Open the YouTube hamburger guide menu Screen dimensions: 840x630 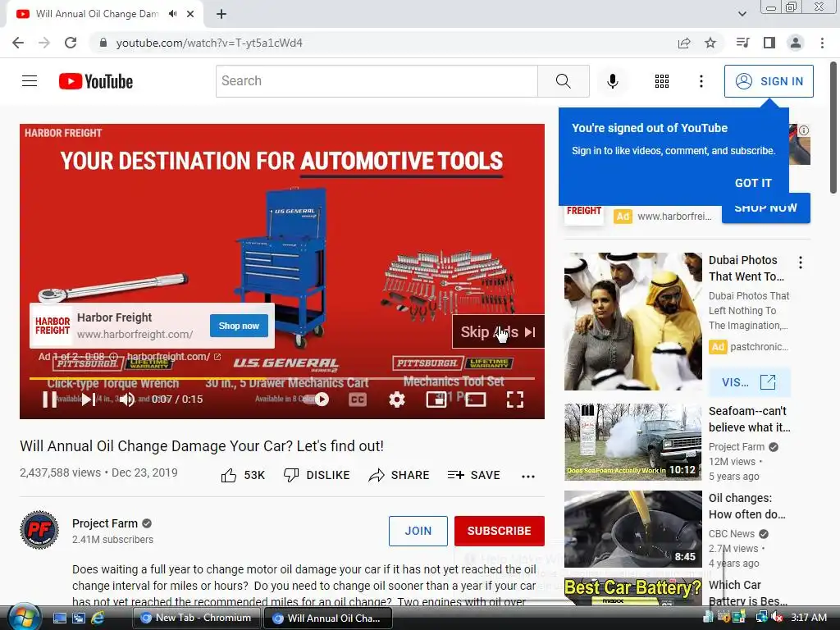point(30,81)
